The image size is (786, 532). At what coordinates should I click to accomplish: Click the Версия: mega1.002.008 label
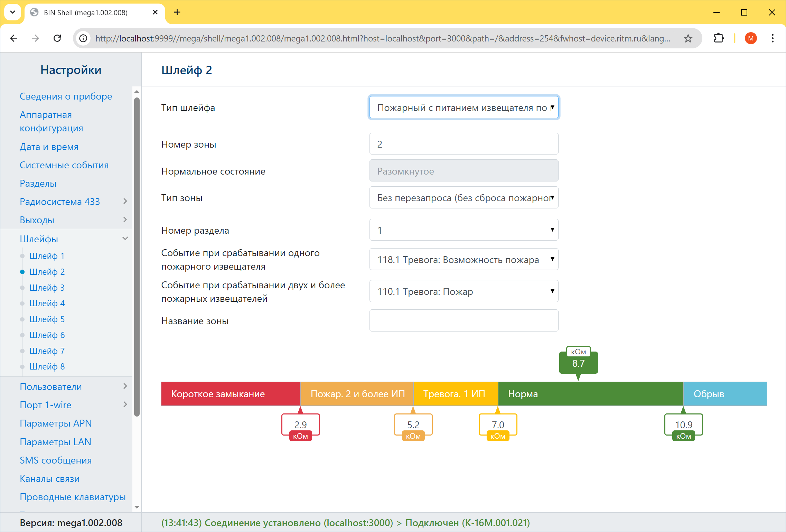[71, 523]
